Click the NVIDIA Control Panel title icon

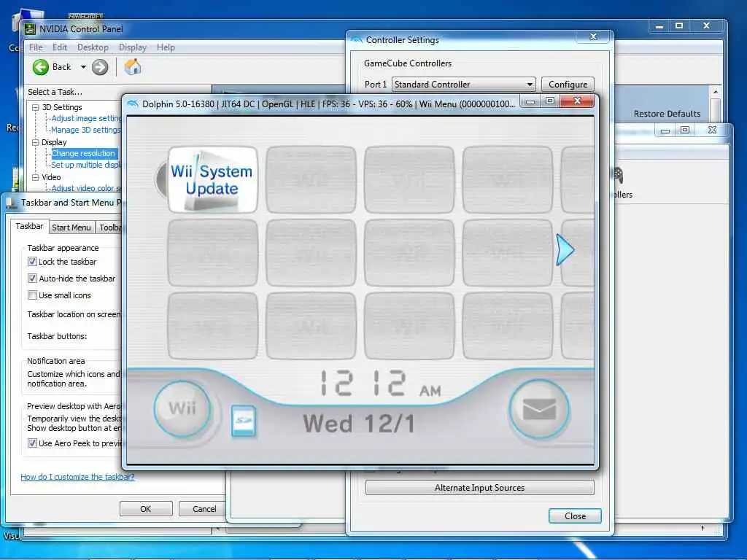29,29
